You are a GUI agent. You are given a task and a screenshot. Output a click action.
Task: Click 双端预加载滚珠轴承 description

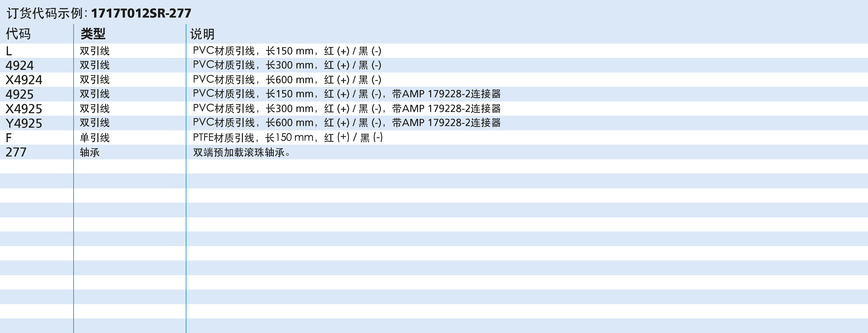[241, 152]
